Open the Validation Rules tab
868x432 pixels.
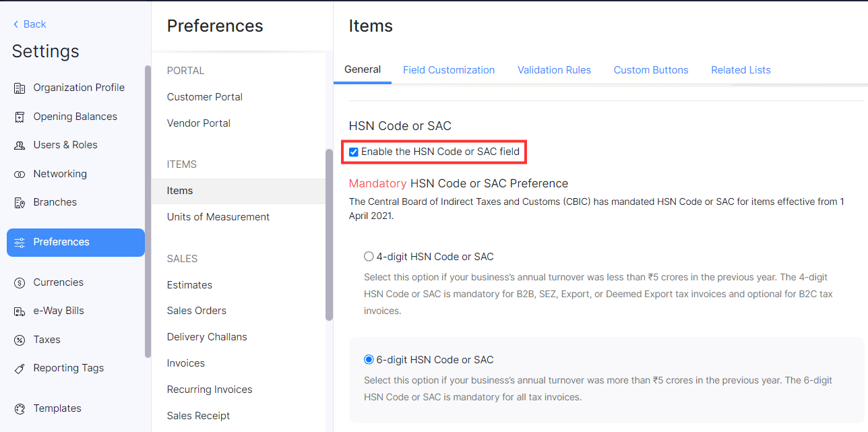(554, 69)
